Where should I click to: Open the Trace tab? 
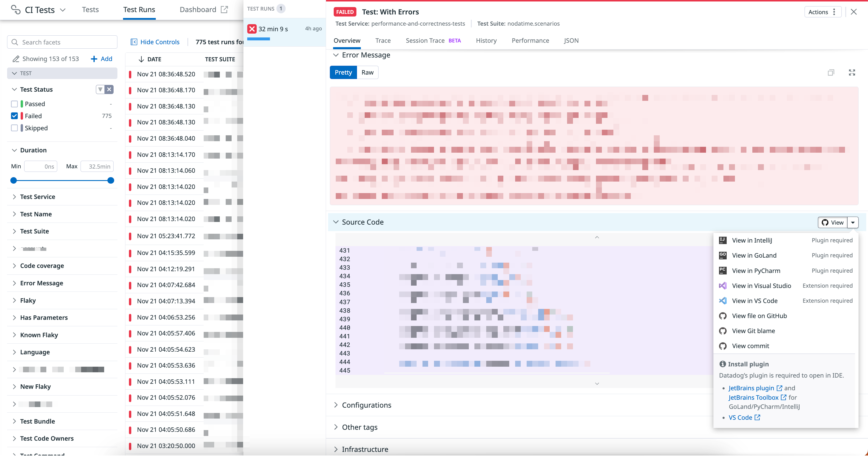(x=383, y=40)
